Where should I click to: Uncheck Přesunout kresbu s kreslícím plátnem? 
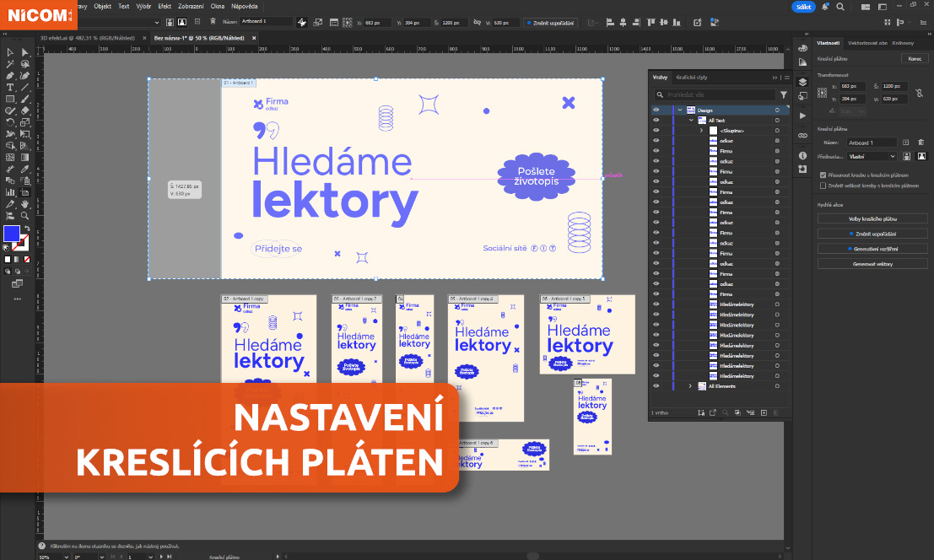823,175
